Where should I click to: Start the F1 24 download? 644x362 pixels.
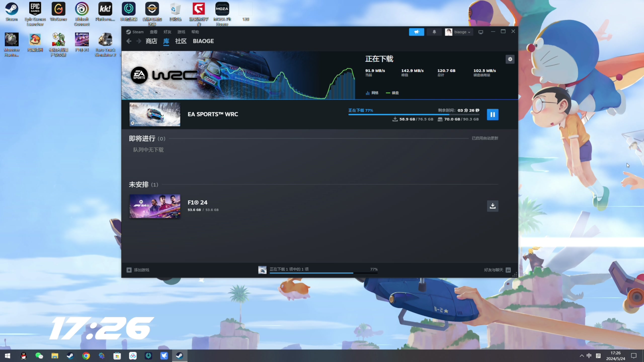pyautogui.click(x=492, y=206)
